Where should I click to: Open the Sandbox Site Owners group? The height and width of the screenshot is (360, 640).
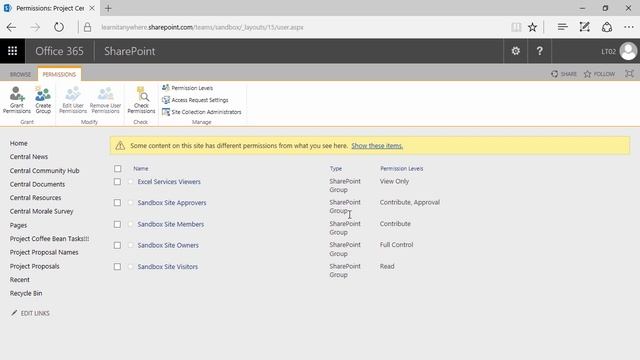pyautogui.click(x=168, y=245)
